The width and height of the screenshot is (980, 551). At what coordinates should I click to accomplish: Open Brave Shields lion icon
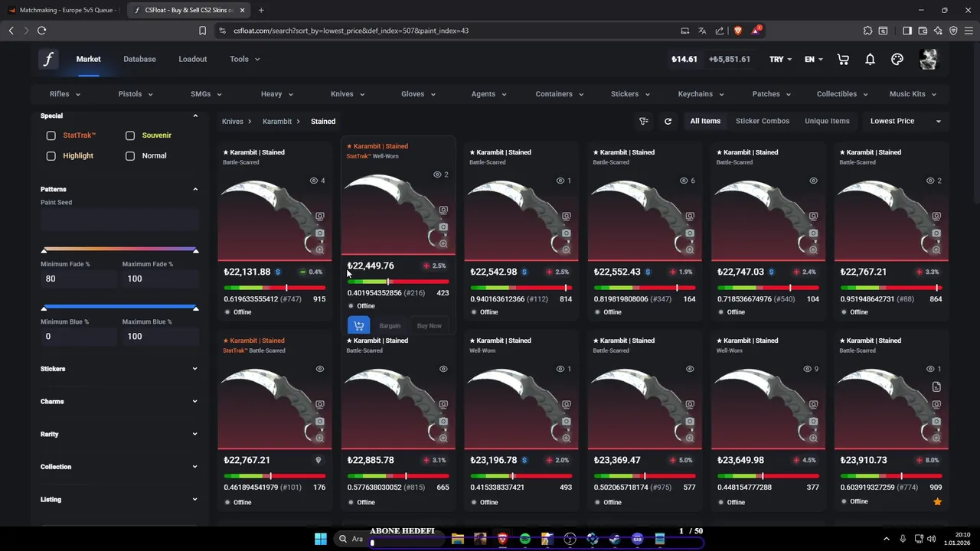tap(738, 31)
